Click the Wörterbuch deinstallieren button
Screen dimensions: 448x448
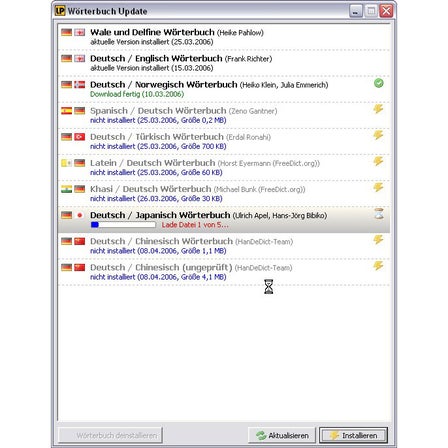pos(110,435)
